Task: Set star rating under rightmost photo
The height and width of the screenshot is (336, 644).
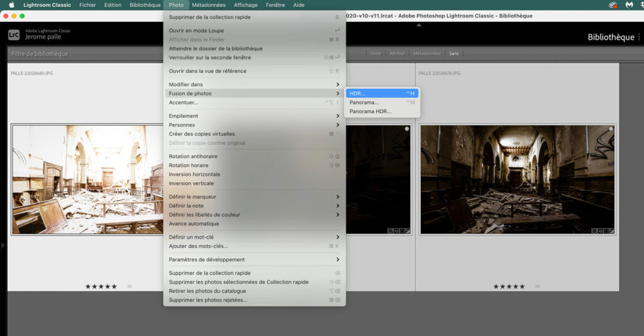Action: point(508,286)
